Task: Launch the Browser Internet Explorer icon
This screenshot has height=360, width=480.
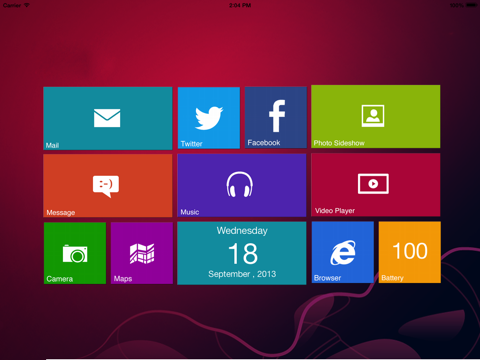Action: [x=343, y=252]
